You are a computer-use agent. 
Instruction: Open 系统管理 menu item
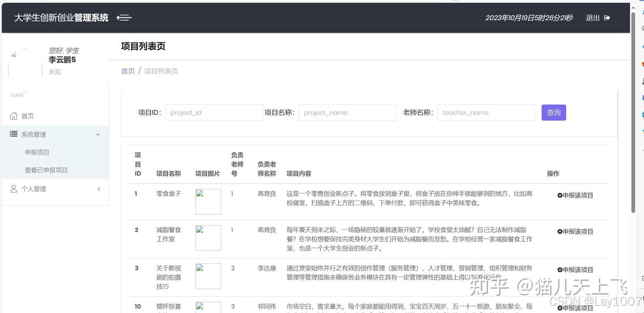tap(55, 134)
